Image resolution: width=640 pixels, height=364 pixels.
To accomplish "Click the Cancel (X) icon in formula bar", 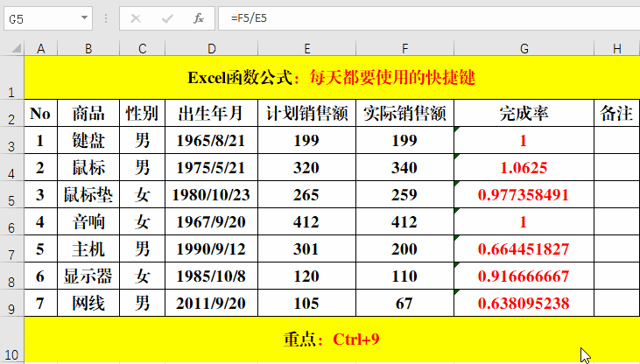I will click(x=136, y=18).
